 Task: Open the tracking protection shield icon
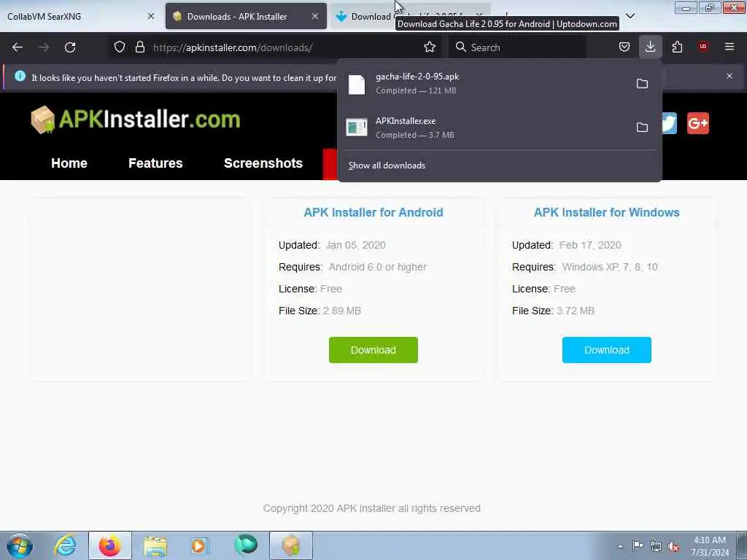click(120, 47)
